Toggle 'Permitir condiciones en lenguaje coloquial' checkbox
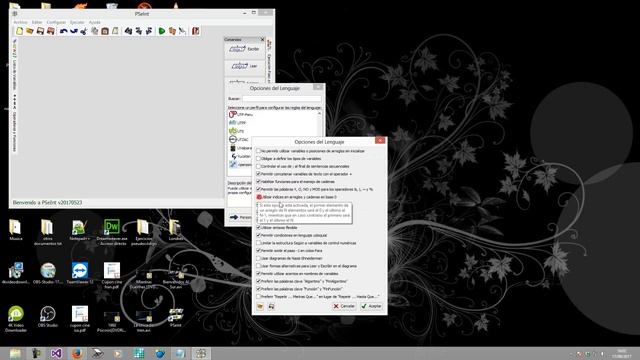This screenshot has height=360, width=640. [258, 235]
